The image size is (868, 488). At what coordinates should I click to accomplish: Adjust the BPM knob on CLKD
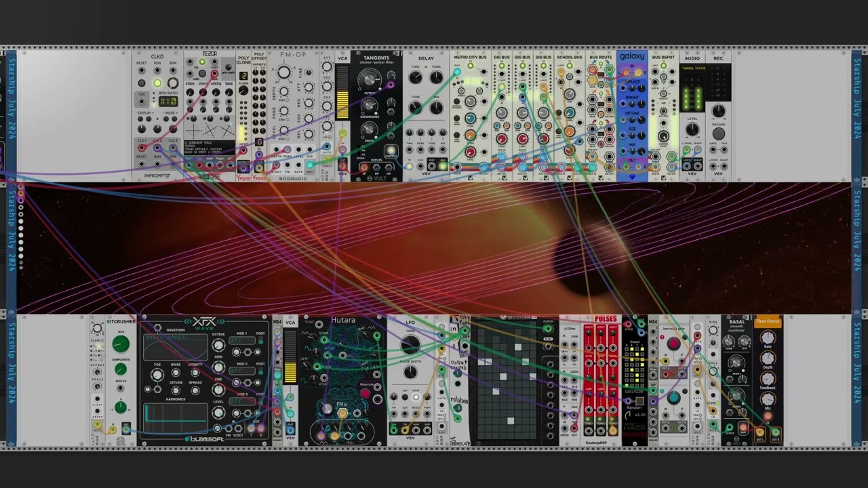click(173, 83)
